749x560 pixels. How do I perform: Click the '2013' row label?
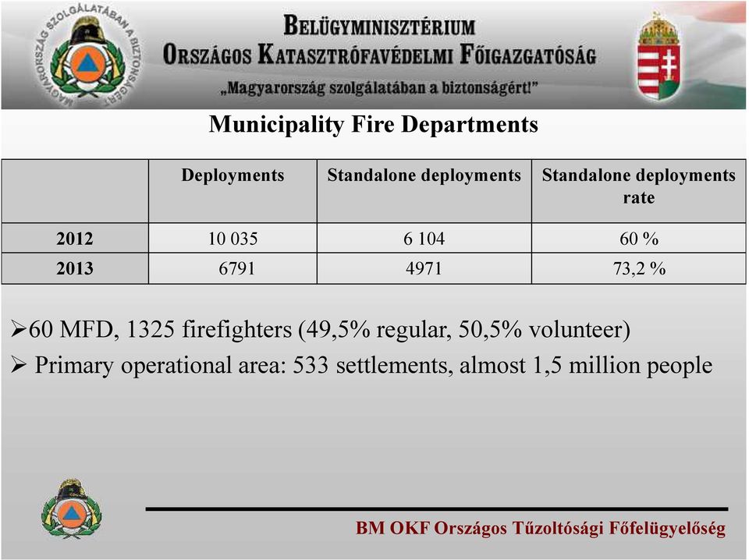(75, 268)
